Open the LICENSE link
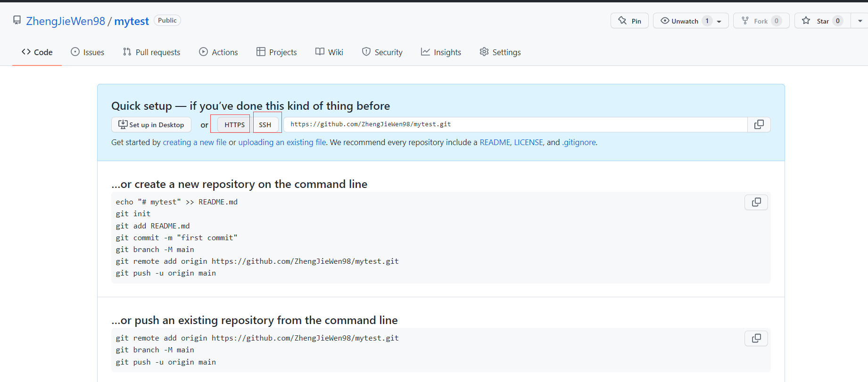868x382 pixels. coord(529,142)
